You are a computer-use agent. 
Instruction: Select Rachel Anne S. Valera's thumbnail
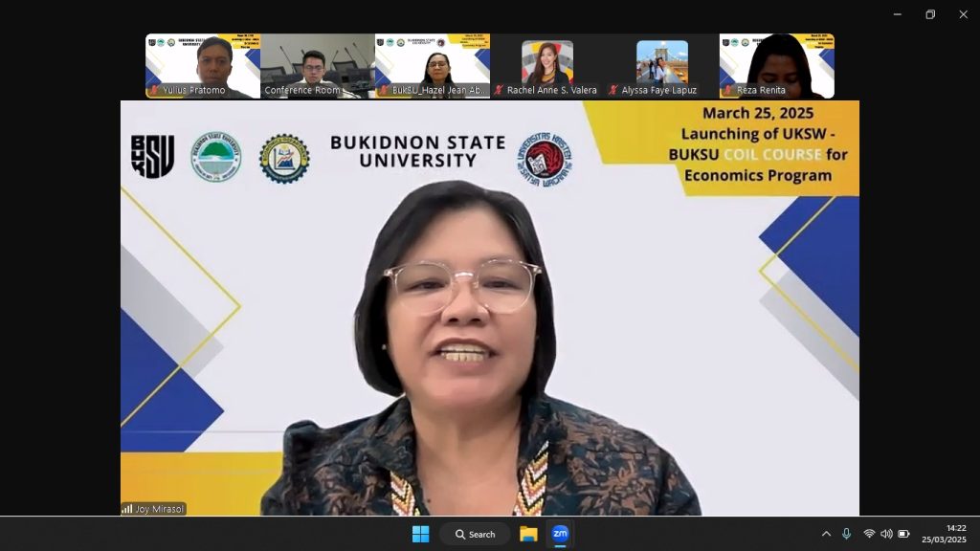(546, 66)
